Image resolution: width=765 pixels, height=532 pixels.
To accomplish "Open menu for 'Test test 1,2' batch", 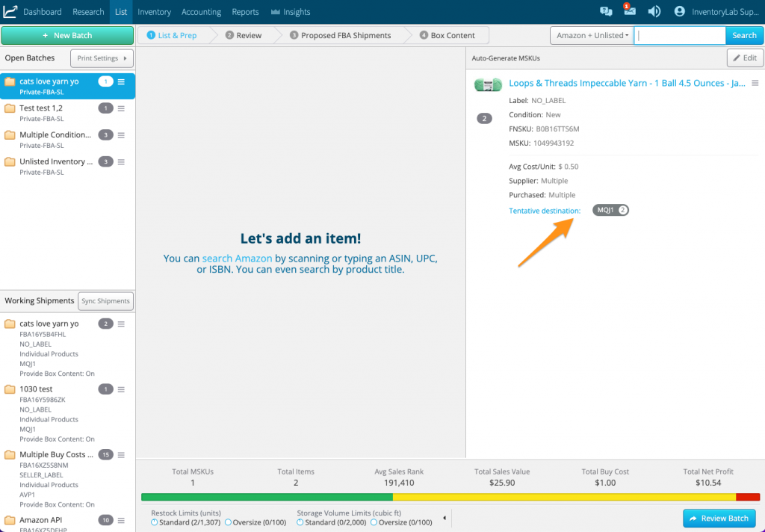I will 121,108.
